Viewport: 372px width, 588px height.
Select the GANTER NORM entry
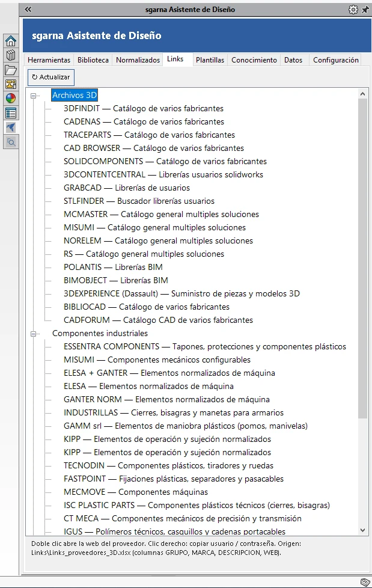point(166,399)
